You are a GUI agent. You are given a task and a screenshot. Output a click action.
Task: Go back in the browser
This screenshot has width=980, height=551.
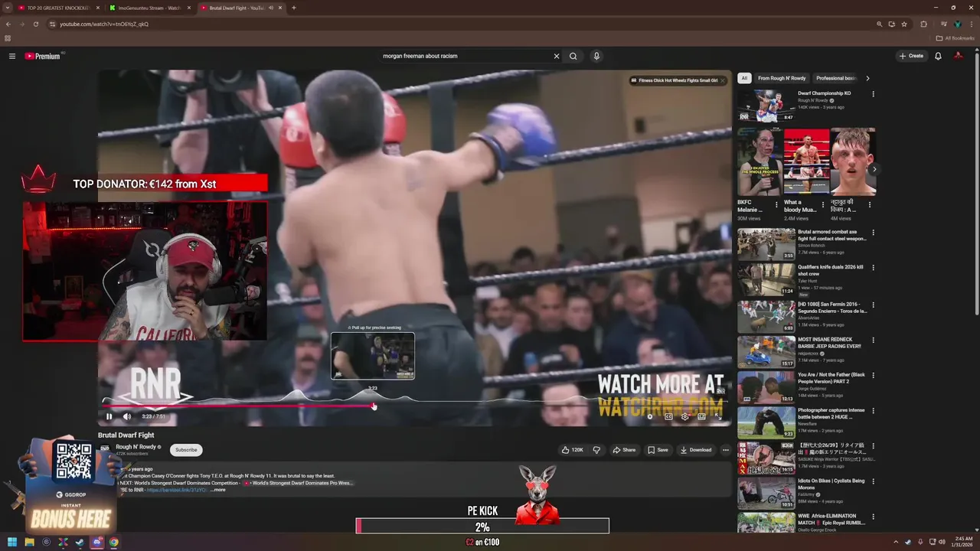[8, 24]
